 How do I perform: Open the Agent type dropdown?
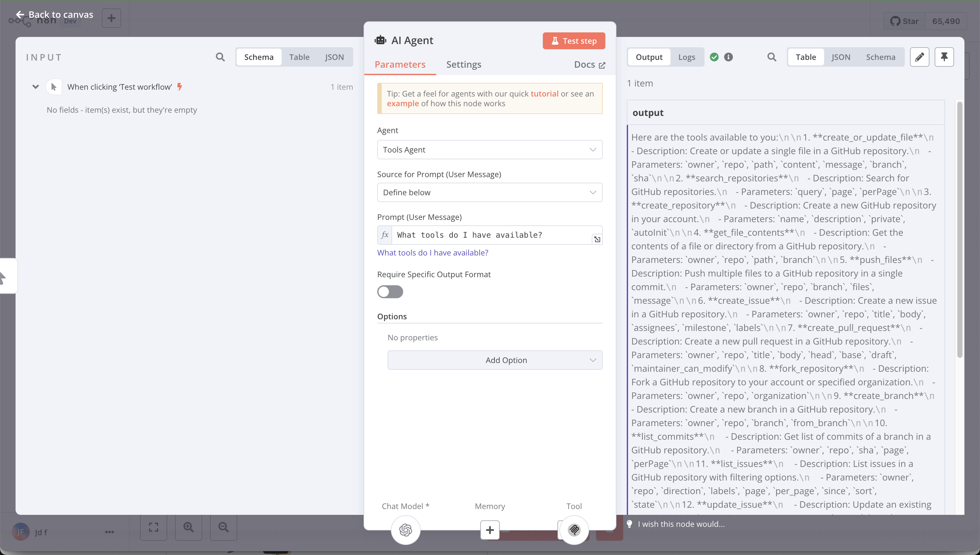pos(489,150)
